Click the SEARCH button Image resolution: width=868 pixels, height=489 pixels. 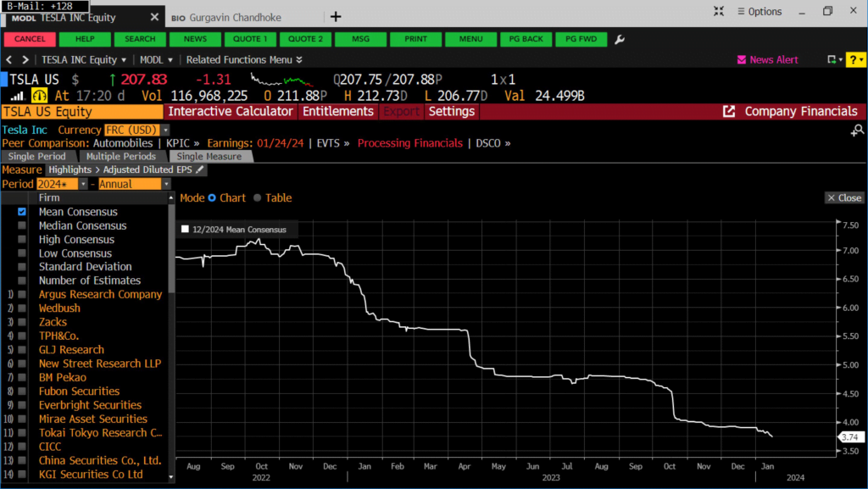click(140, 39)
